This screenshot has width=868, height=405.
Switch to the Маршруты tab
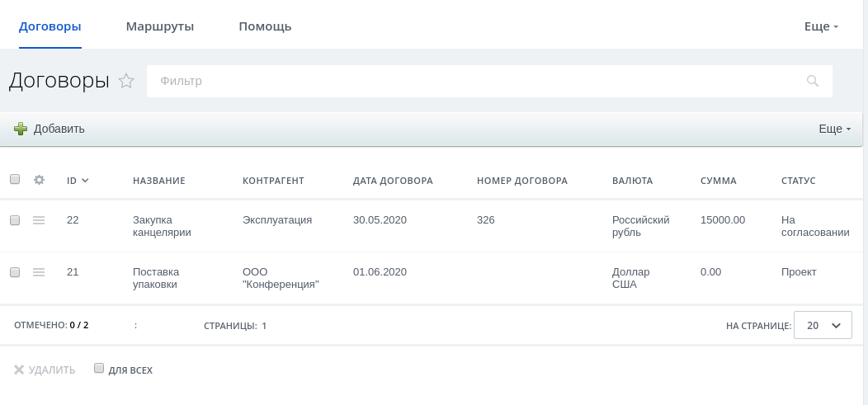coord(160,26)
